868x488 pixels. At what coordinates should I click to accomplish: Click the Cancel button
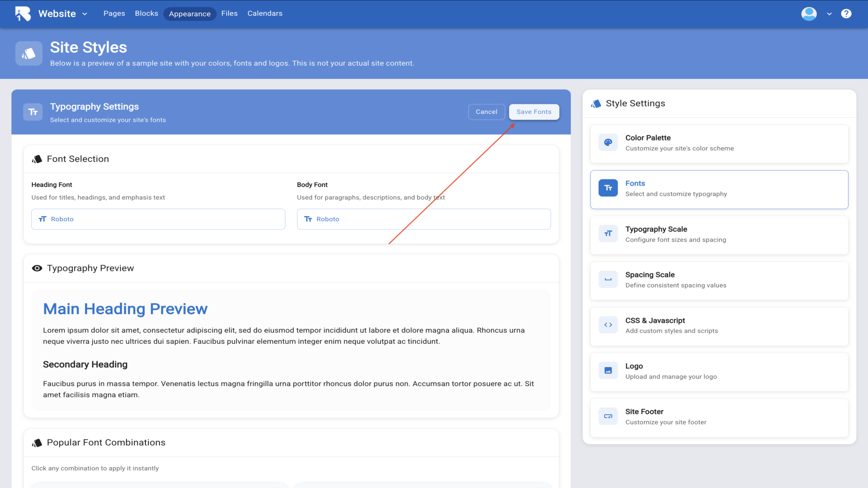[486, 112]
